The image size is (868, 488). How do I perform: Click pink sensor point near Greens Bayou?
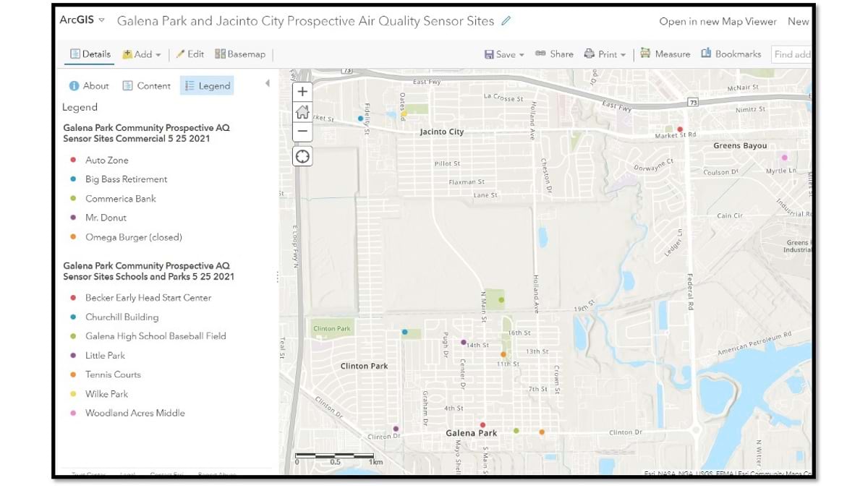click(x=784, y=157)
